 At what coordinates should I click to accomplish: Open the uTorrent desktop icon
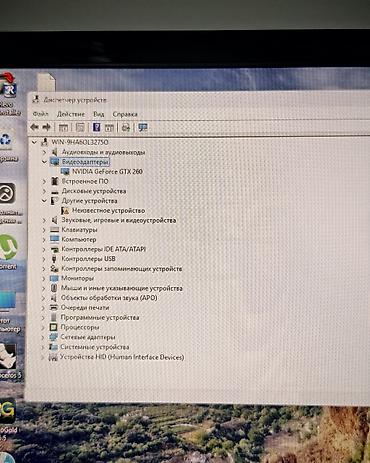pos(8,247)
